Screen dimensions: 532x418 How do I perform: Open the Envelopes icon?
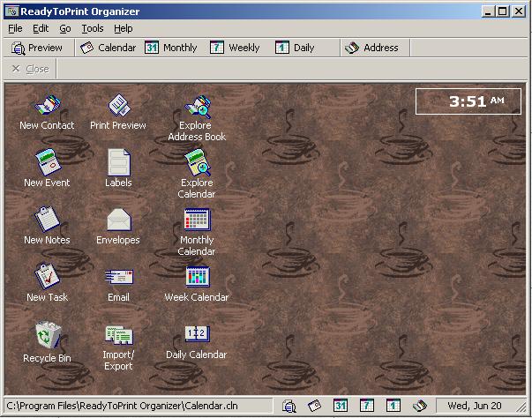click(x=118, y=227)
